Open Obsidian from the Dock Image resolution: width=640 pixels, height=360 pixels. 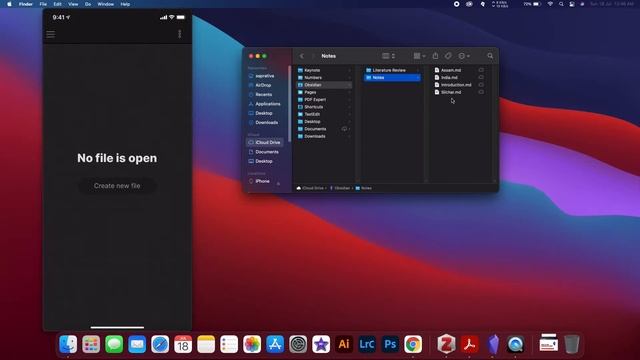tap(493, 344)
